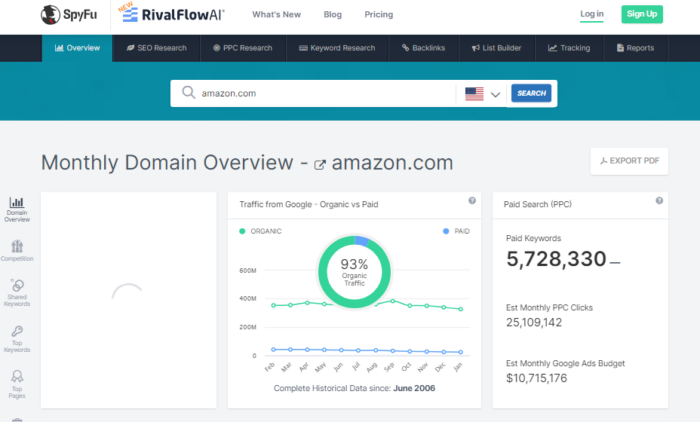The image size is (700, 422).
Task: Click the 'Monthly Domain Overview' heading
Action: click(x=167, y=163)
